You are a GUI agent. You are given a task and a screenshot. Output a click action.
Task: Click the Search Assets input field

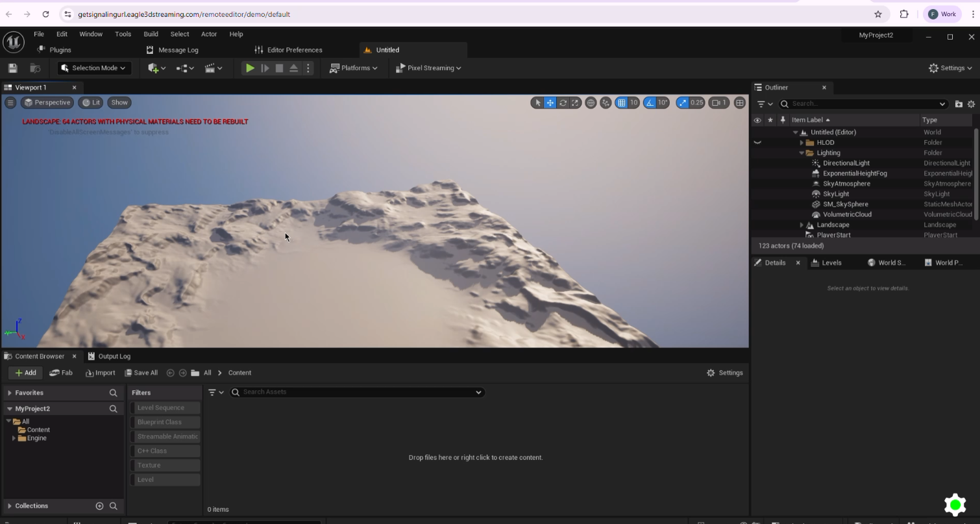(357, 392)
